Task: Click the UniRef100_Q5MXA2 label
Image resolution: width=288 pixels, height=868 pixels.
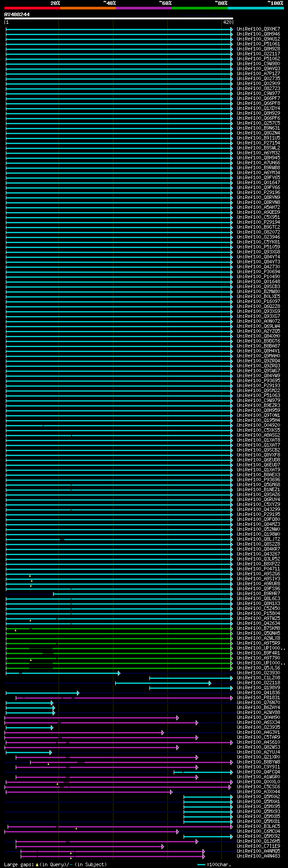Action: click(258, 797)
